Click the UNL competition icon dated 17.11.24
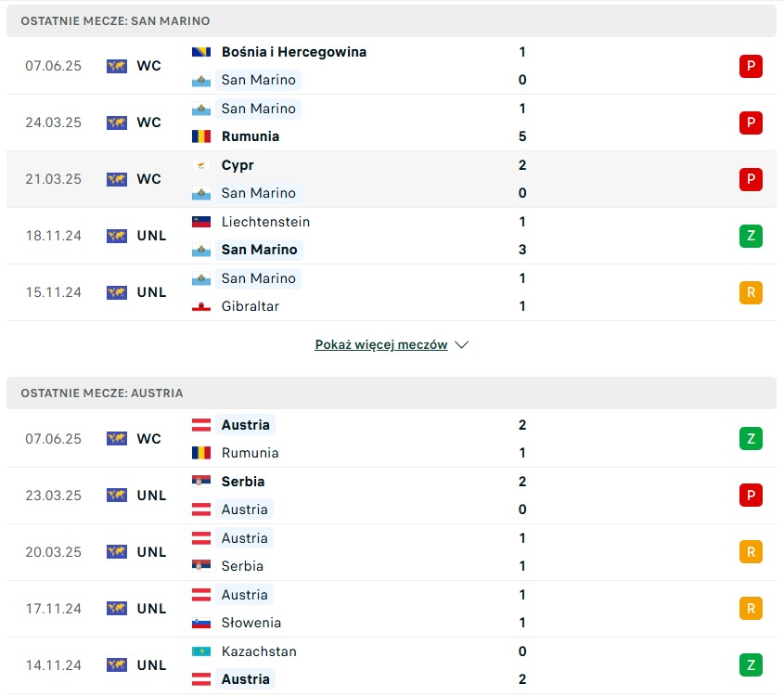 coord(117,609)
